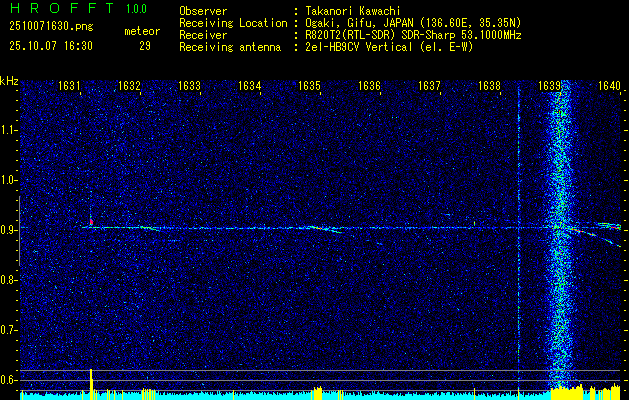629x400 pixels.
Task: Click the 1639 time marker
Action: click(549, 86)
